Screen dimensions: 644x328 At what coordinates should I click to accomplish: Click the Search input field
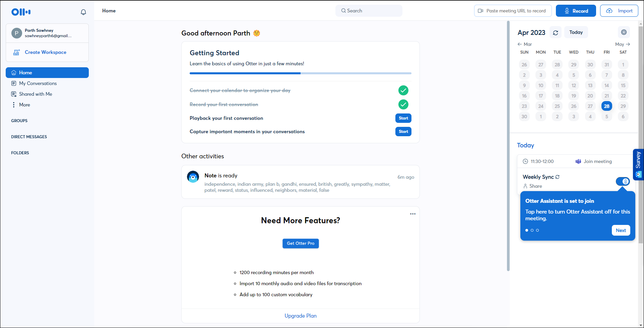(x=369, y=11)
